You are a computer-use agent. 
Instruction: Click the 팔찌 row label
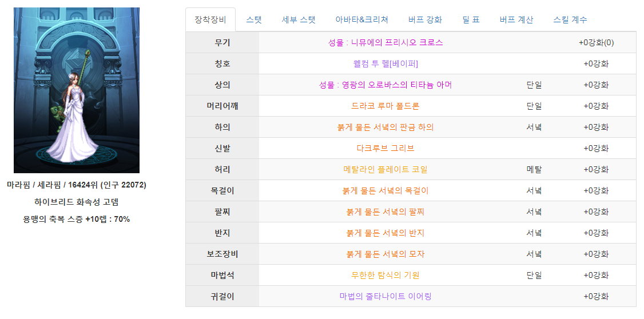222,212
